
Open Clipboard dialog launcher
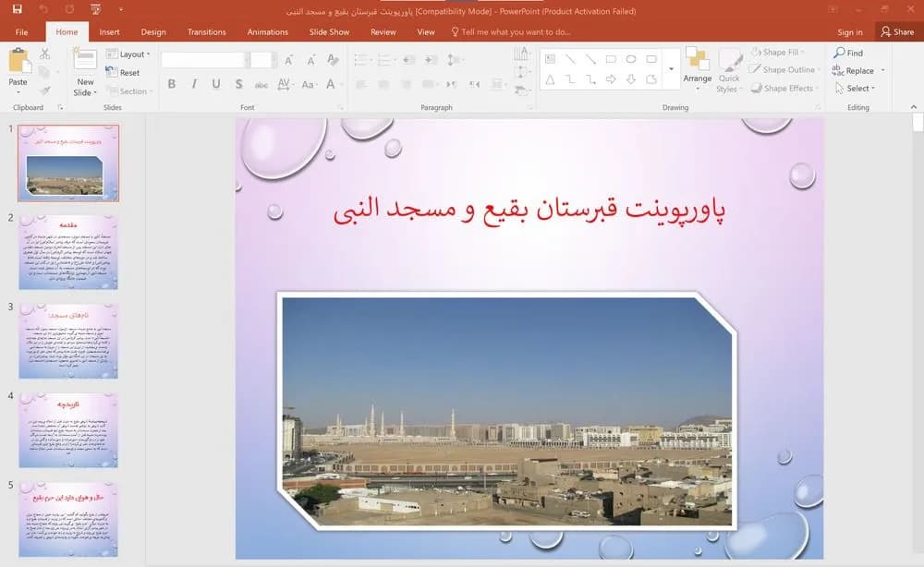(60, 108)
